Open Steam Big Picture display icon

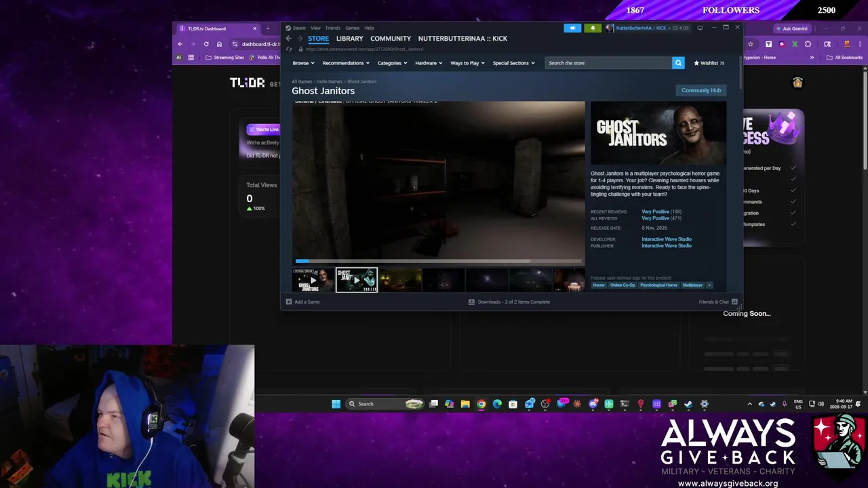coord(700,28)
